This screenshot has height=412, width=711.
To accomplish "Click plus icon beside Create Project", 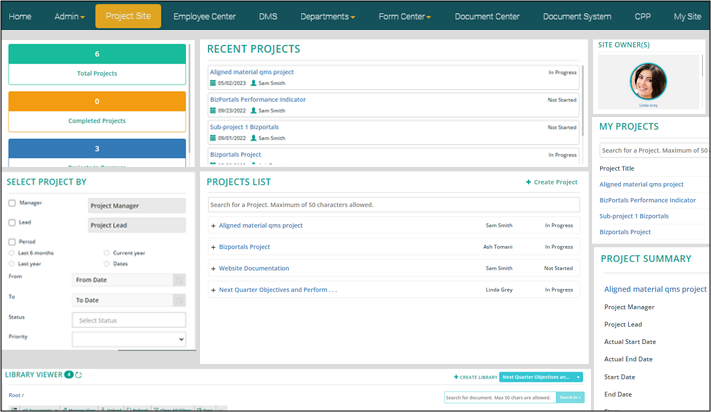I will coord(528,182).
